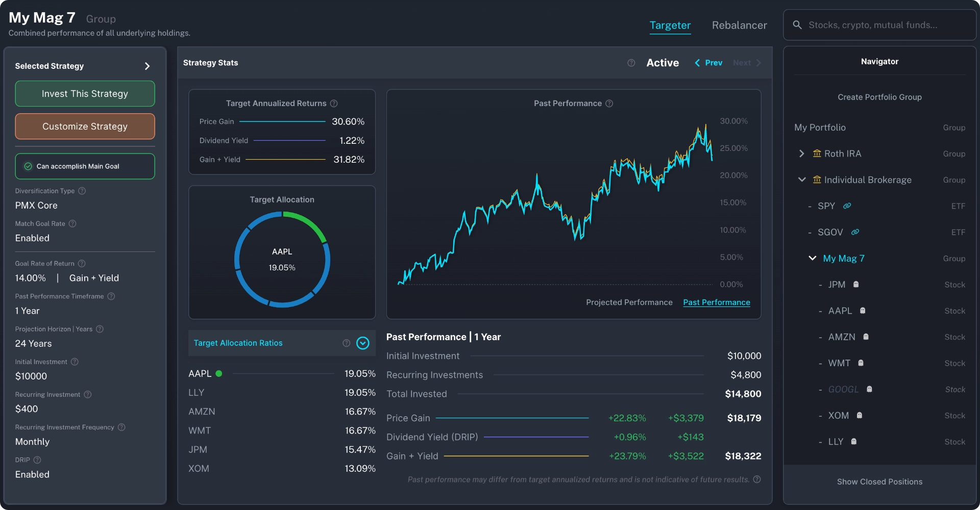Click ghost icon next to GOOGL
Image resolution: width=980 pixels, height=510 pixels.
pos(869,389)
